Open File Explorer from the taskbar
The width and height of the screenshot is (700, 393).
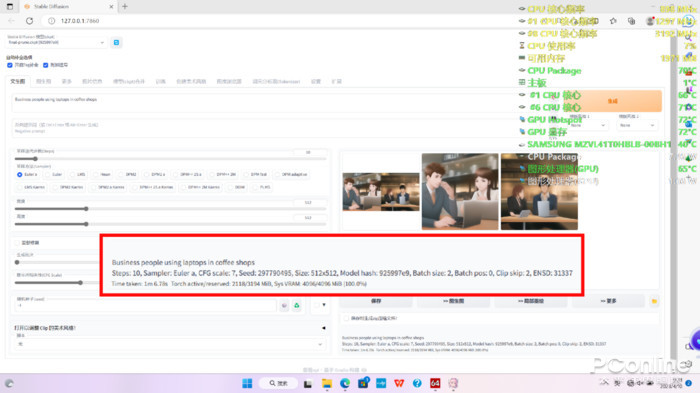[327, 383]
